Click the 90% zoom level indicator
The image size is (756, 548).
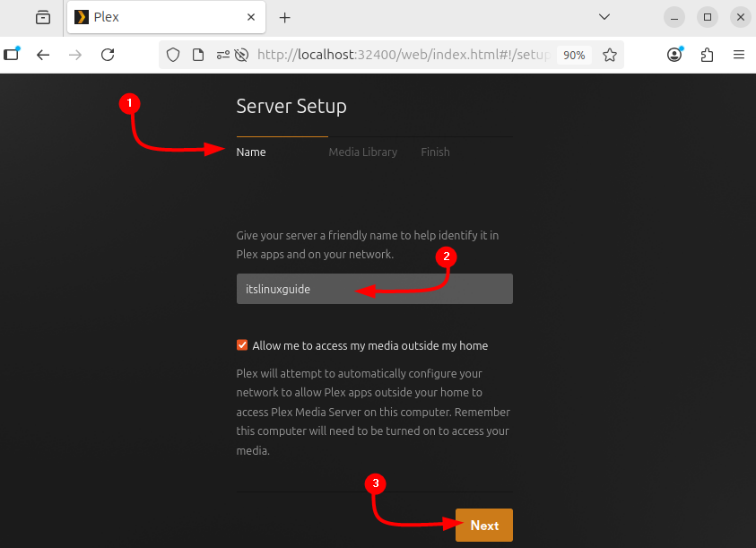[x=573, y=55]
